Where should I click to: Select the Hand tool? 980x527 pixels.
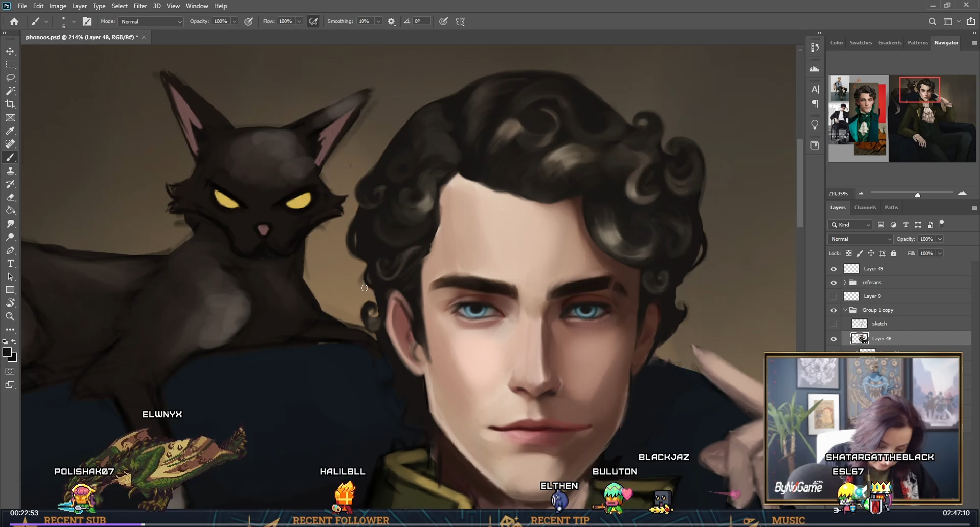tap(10, 304)
